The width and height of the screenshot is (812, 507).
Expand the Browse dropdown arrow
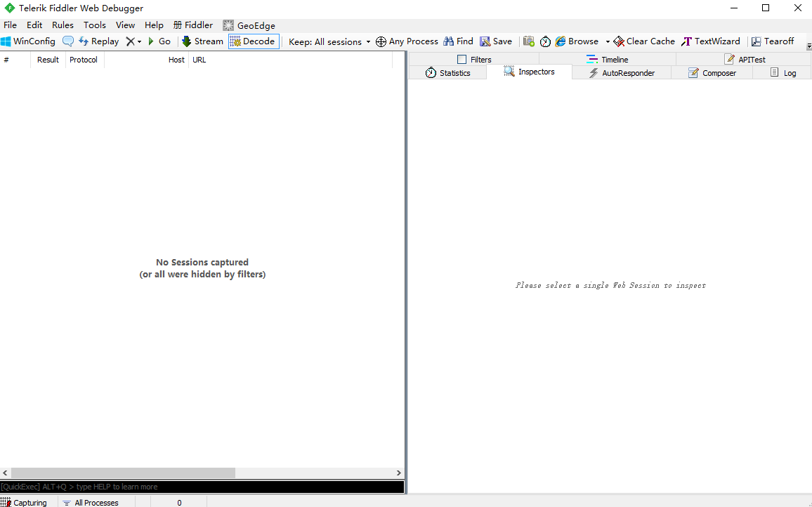tap(608, 42)
